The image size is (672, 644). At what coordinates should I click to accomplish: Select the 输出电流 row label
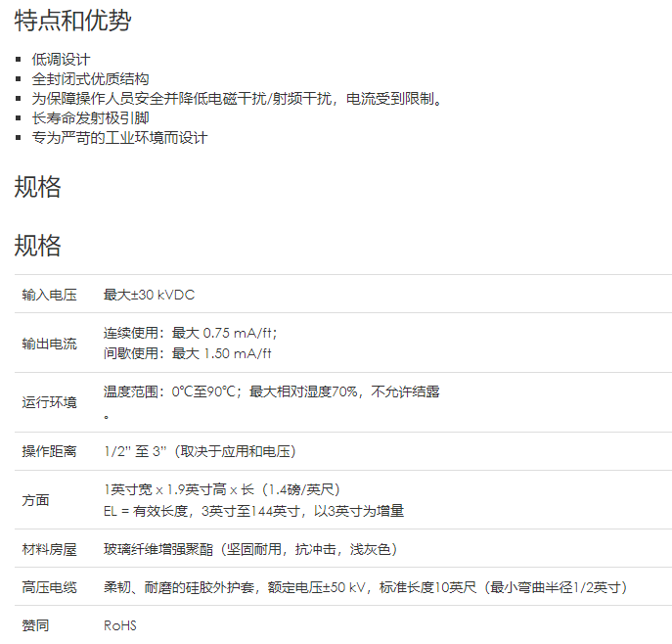[x=49, y=344]
